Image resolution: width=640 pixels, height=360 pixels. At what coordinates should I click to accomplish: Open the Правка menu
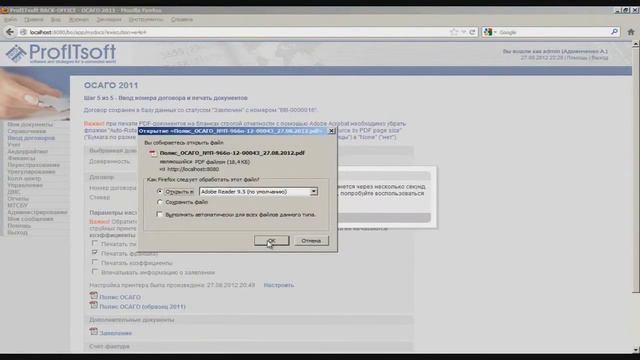click(x=33, y=20)
